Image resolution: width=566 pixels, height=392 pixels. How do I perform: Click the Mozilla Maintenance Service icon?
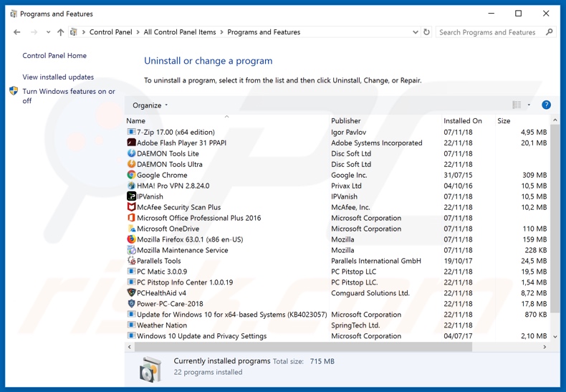(x=131, y=250)
